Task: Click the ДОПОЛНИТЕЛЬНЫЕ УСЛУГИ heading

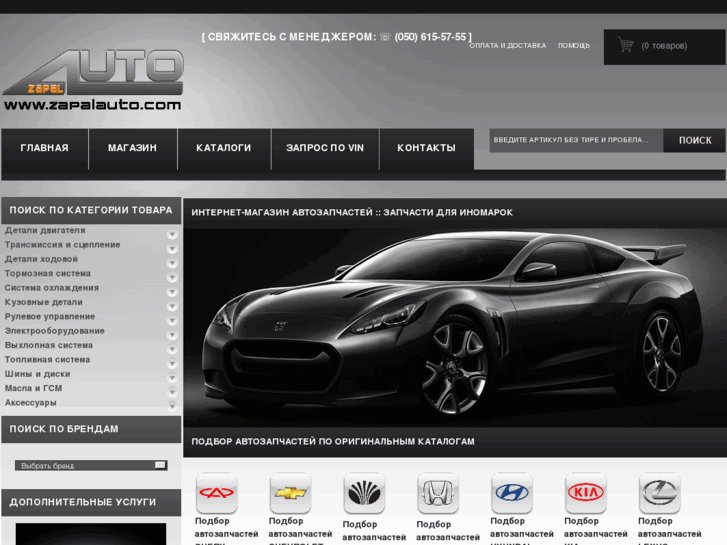Action: [x=83, y=502]
